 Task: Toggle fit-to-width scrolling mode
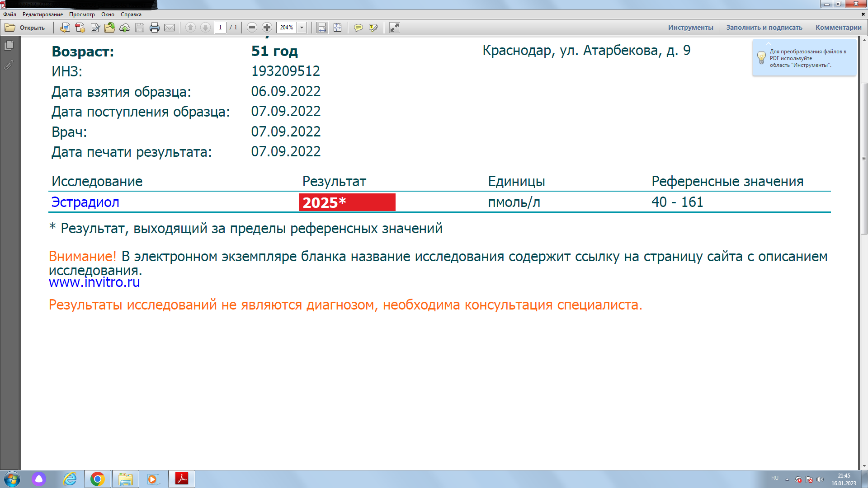coord(322,28)
